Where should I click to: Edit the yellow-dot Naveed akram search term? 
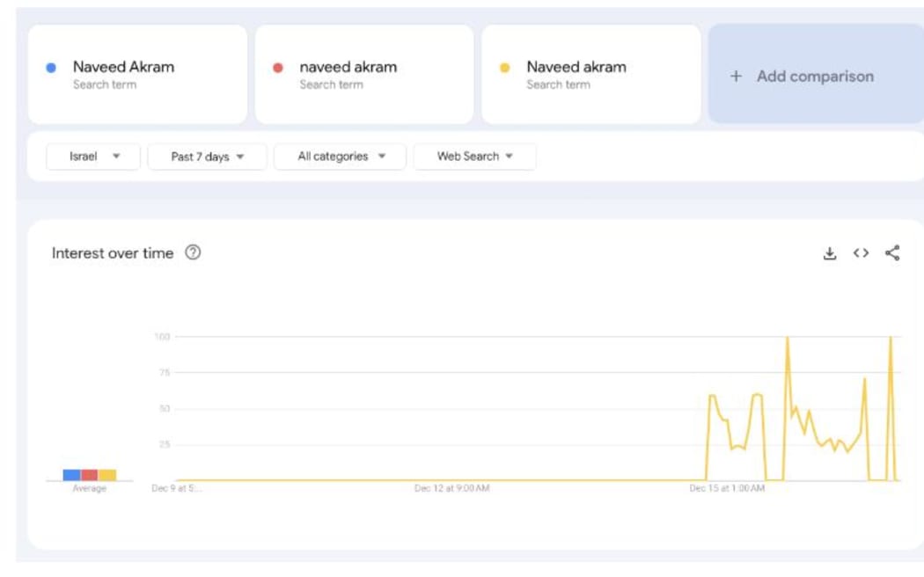click(576, 67)
